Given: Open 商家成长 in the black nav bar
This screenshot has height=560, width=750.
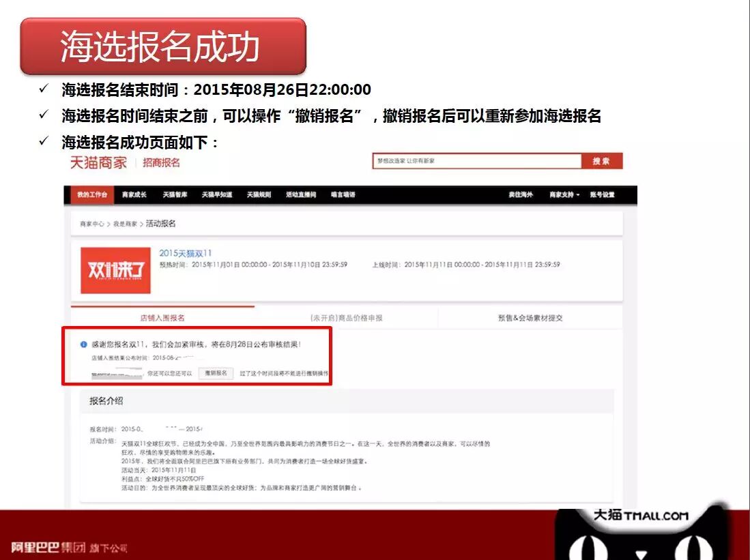Looking at the screenshot, I should click(134, 194).
